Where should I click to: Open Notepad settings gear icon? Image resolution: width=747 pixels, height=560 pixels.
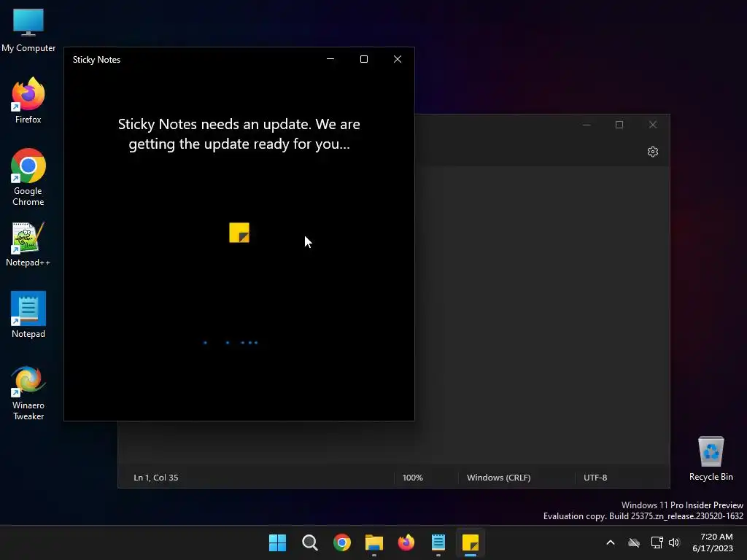pos(653,152)
